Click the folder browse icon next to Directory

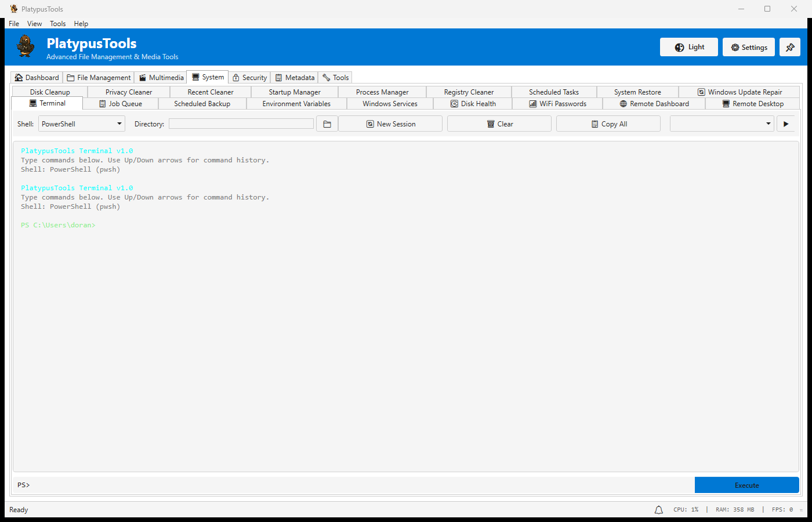[x=327, y=124]
